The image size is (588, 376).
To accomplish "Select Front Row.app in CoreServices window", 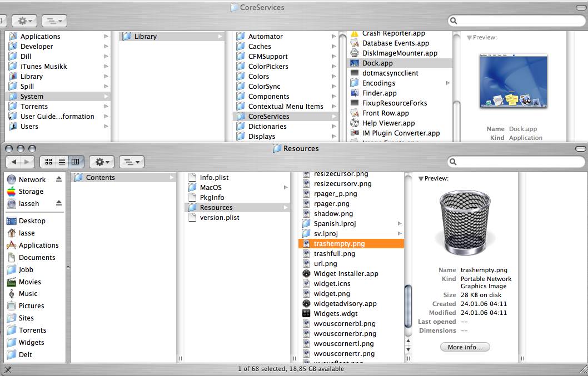I will (x=385, y=113).
